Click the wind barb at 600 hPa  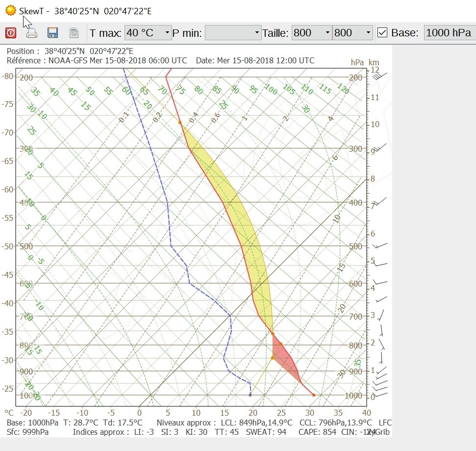pos(380,283)
